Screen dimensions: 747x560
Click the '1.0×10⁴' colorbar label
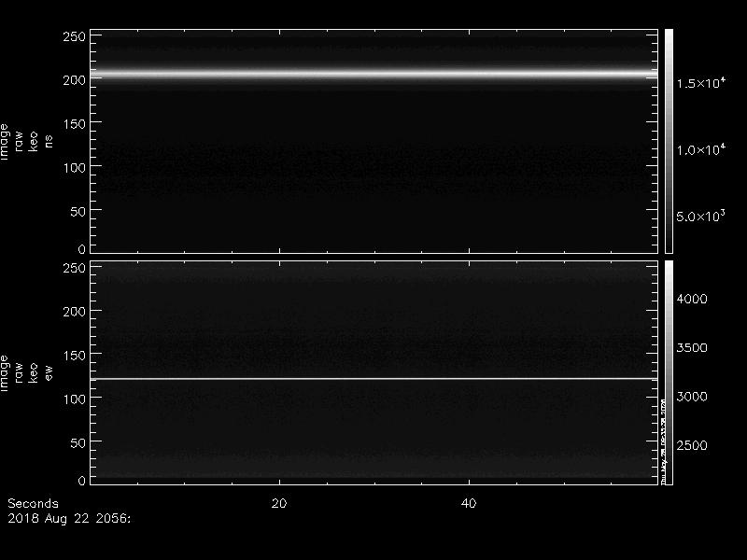pos(701,150)
